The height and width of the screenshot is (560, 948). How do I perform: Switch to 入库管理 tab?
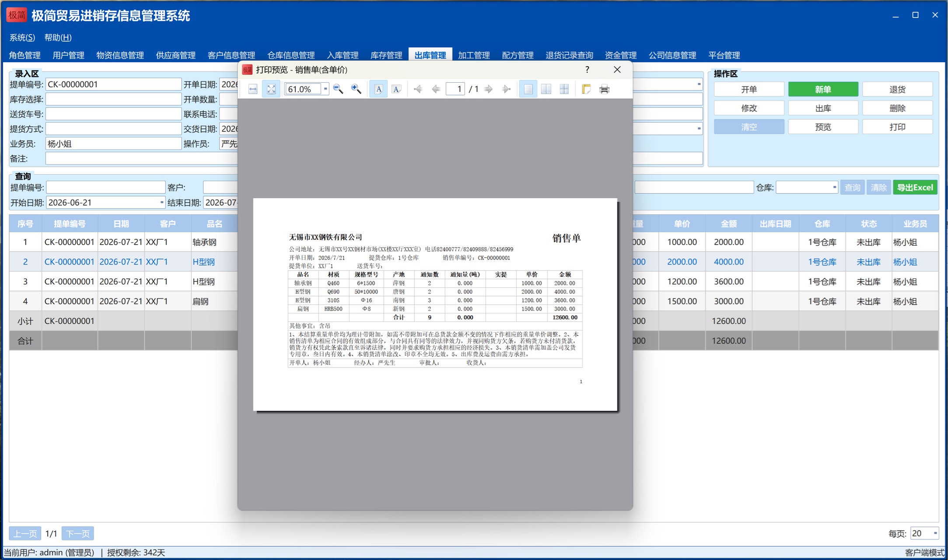[x=343, y=55]
